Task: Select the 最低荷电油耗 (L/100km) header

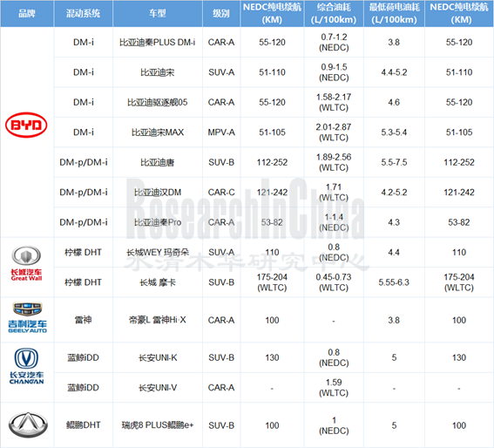Action: (394, 14)
